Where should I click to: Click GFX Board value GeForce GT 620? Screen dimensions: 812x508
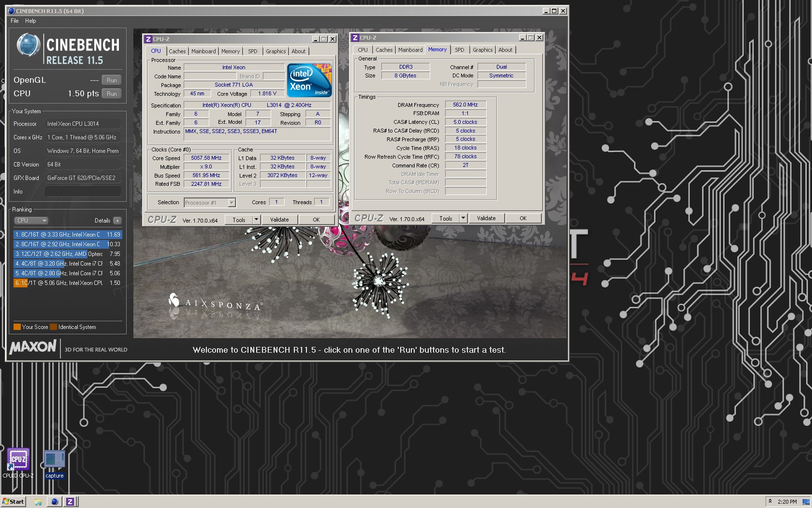coord(83,178)
